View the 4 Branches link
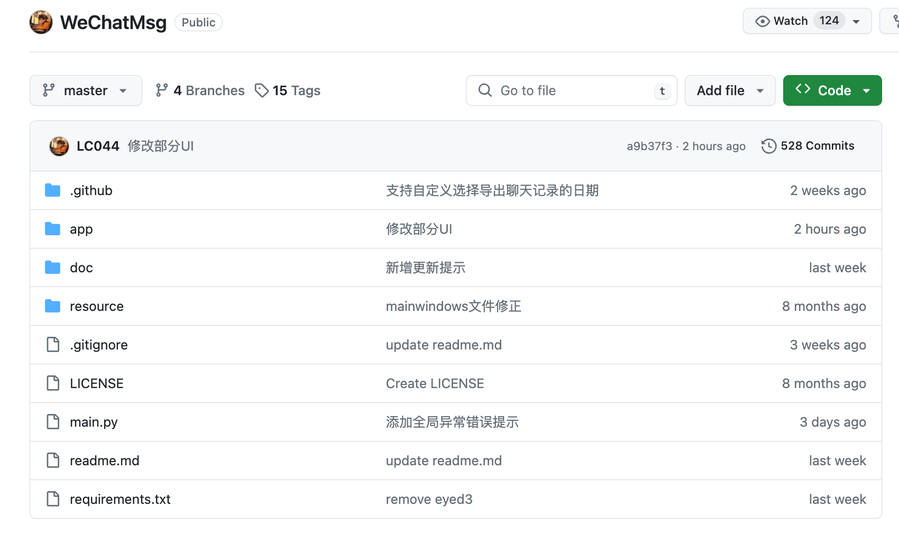Screen dimensions: 899x534 (x=200, y=91)
